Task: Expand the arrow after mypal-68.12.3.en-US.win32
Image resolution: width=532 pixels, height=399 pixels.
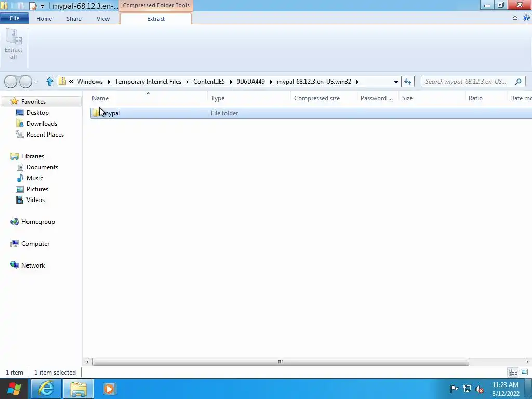Action: pyautogui.click(x=357, y=82)
